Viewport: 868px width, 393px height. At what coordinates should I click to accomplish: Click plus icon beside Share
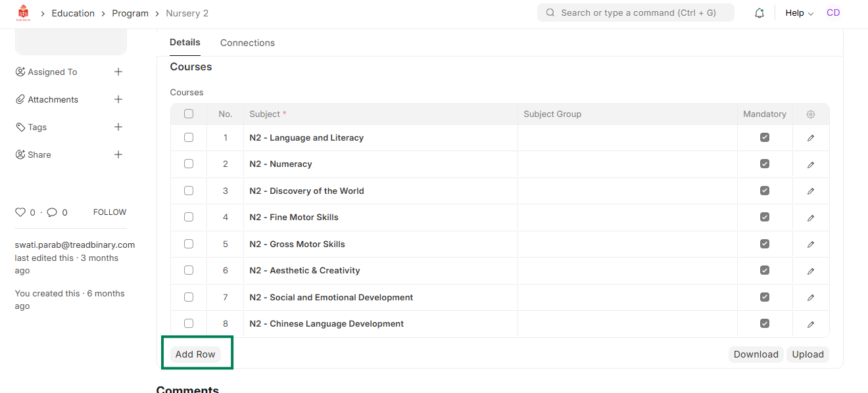(118, 154)
